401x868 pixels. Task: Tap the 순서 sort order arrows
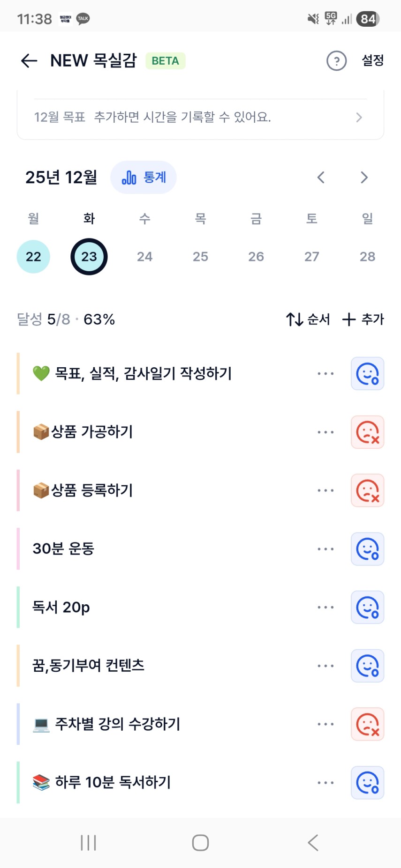[x=308, y=319]
